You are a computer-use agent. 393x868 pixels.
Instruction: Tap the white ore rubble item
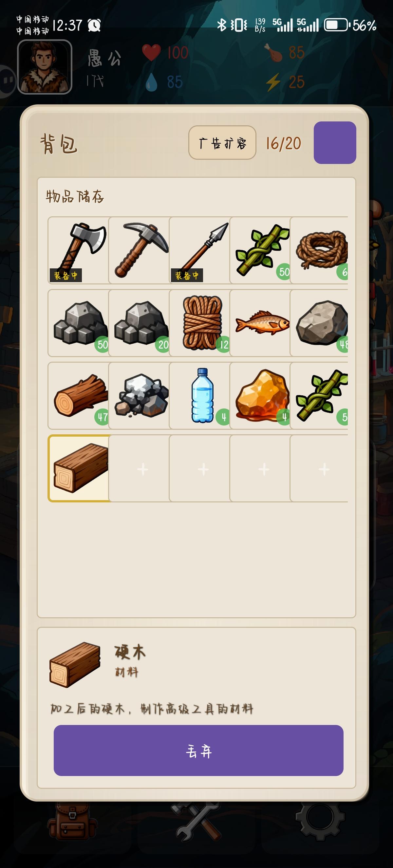coord(139,396)
